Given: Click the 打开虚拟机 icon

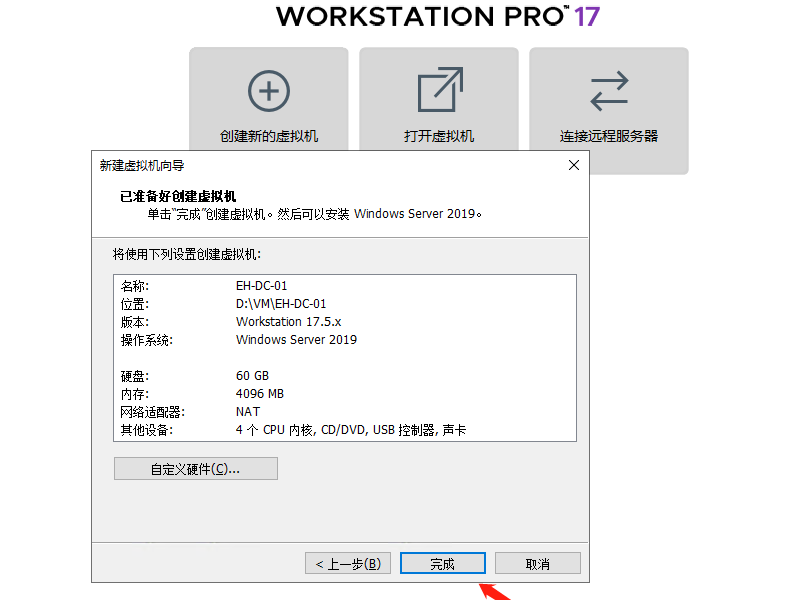Looking at the screenshot, I should click(440, 88).
